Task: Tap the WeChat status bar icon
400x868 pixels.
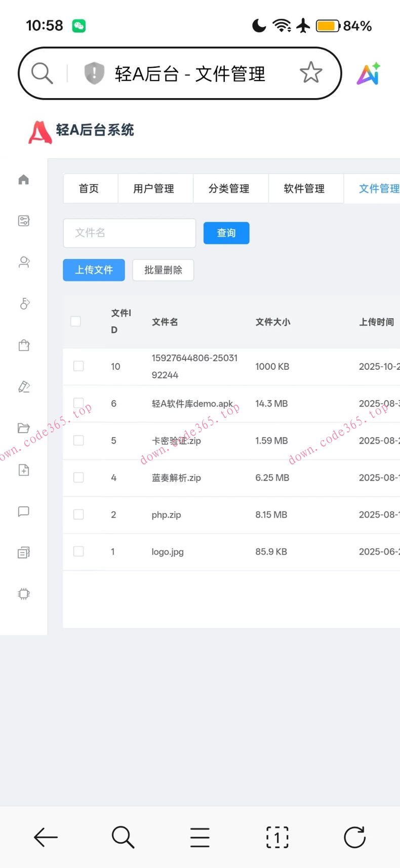Action: [79, 26]
